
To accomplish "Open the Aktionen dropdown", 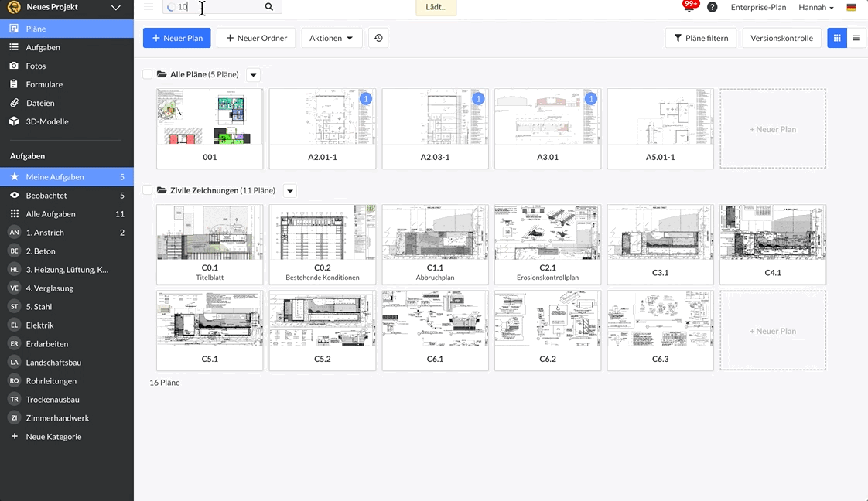I will click(x=332, y=38).
